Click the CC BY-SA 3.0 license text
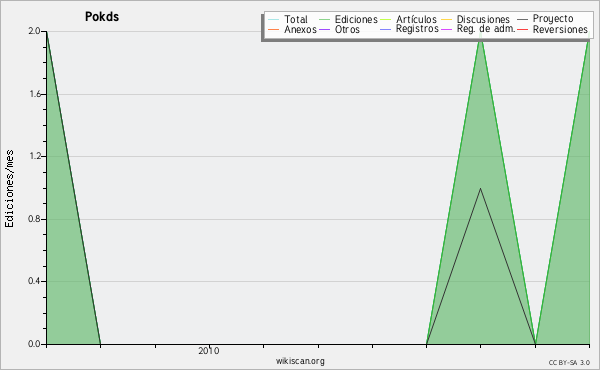Viewport: 600px width, 370px height. click(569, 362)
